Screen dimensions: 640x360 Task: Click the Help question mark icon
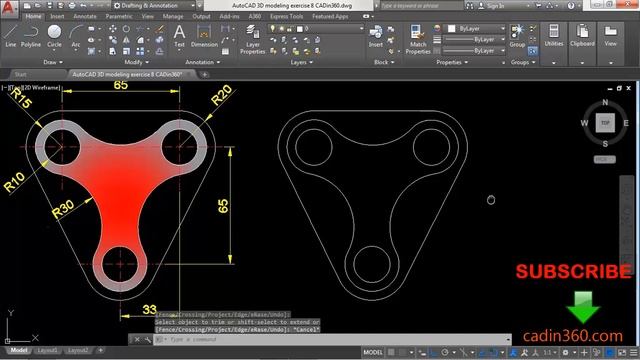click(571, 6)
